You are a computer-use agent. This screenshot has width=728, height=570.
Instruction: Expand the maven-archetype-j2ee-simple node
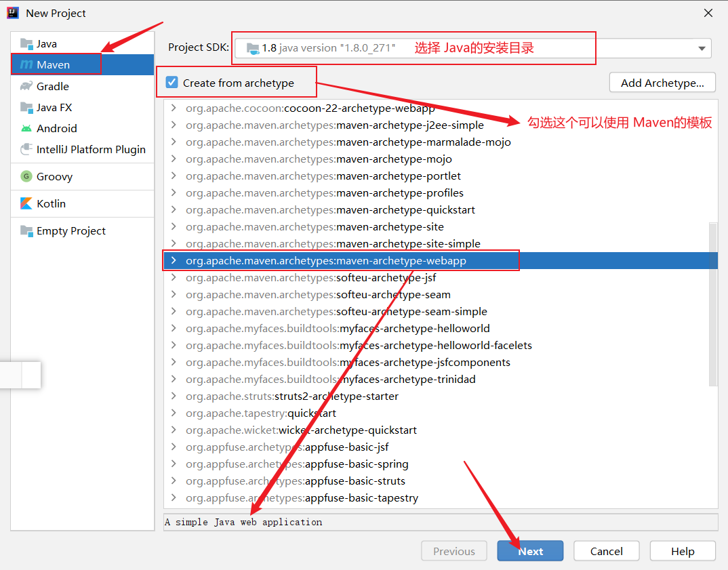click(174, 125)
